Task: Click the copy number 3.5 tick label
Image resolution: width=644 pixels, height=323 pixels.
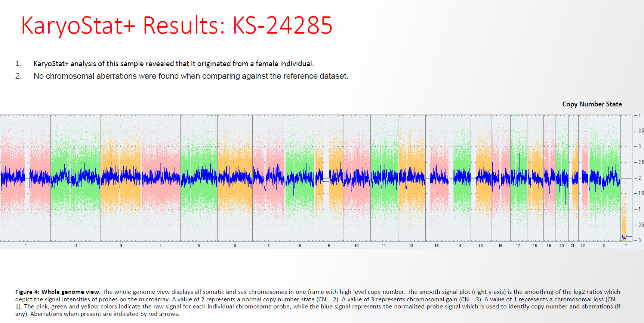Action: coord(640,131)
